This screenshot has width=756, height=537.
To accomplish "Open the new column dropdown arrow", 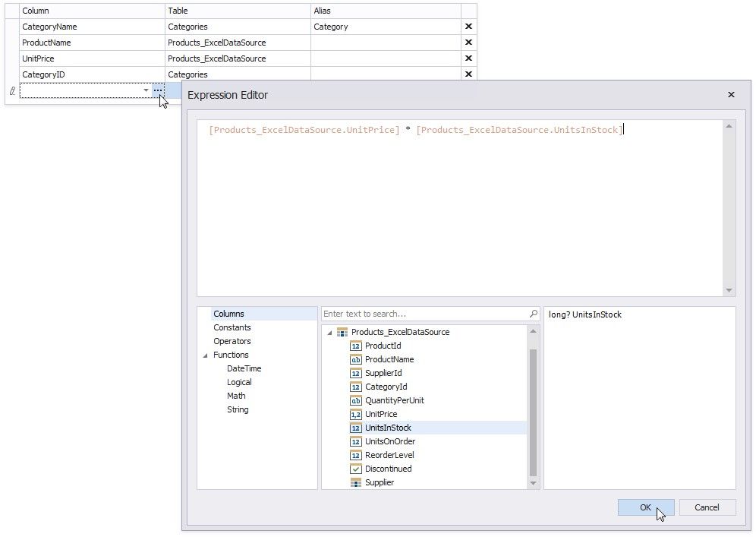I will 146,90.
